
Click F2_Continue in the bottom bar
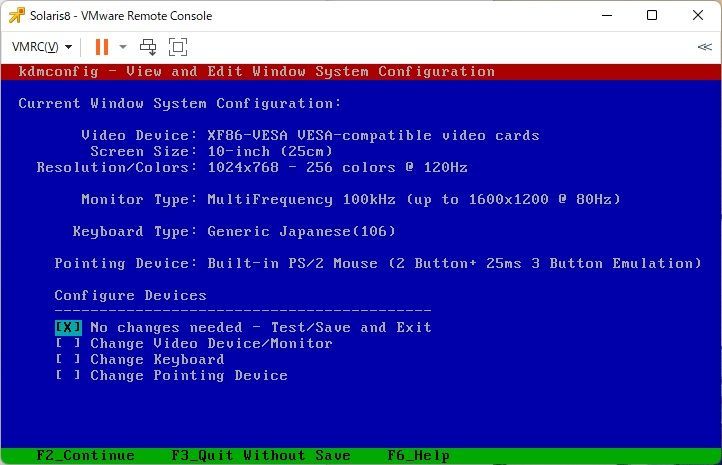tap(86, 455)
